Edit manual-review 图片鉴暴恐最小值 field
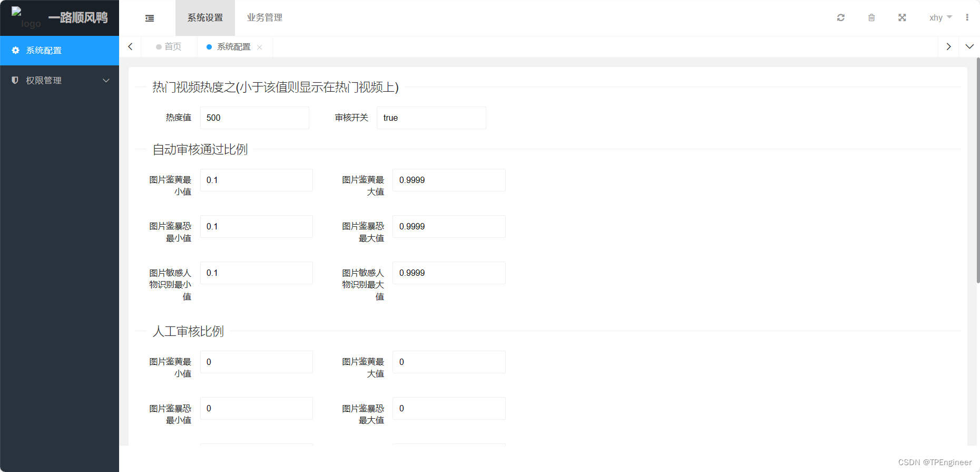The image size is (980, 472). click(x=256, y=408)
